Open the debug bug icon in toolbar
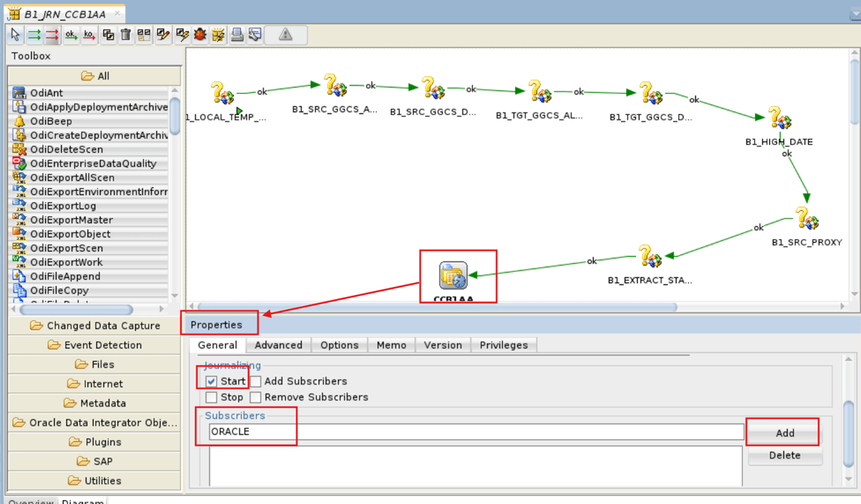The image size is (861, 504). tap(199, 35)
